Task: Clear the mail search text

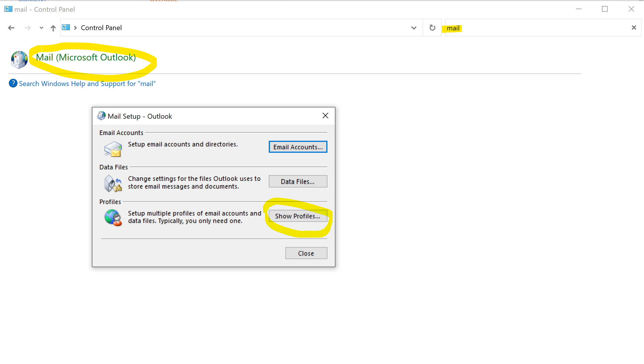Action: pyautogui.click(x=634, y=28)
